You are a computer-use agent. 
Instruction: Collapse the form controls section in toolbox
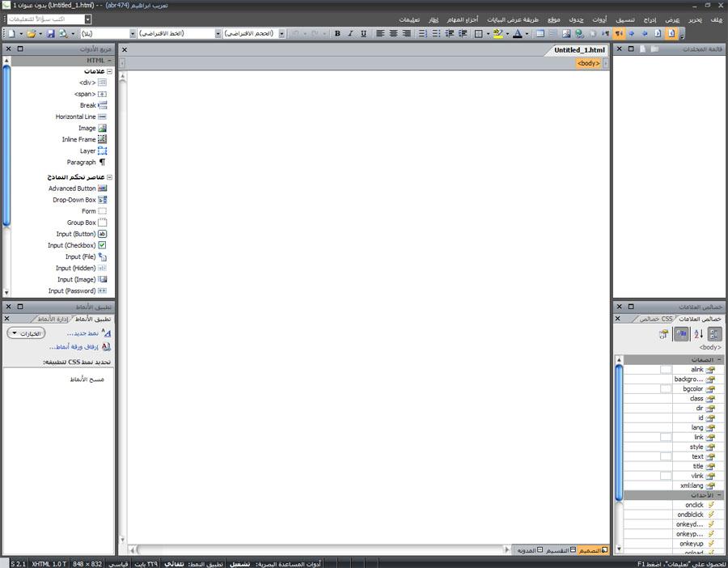[x=110, y=176]
